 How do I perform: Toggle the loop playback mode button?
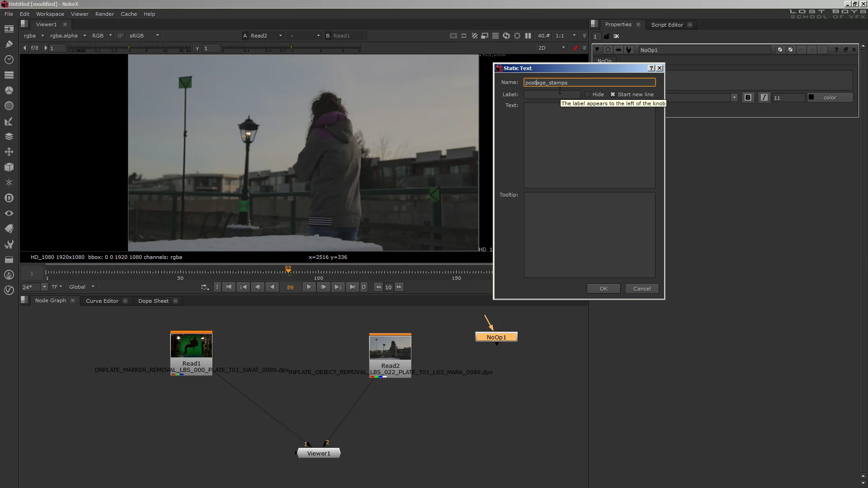point(205,287)
